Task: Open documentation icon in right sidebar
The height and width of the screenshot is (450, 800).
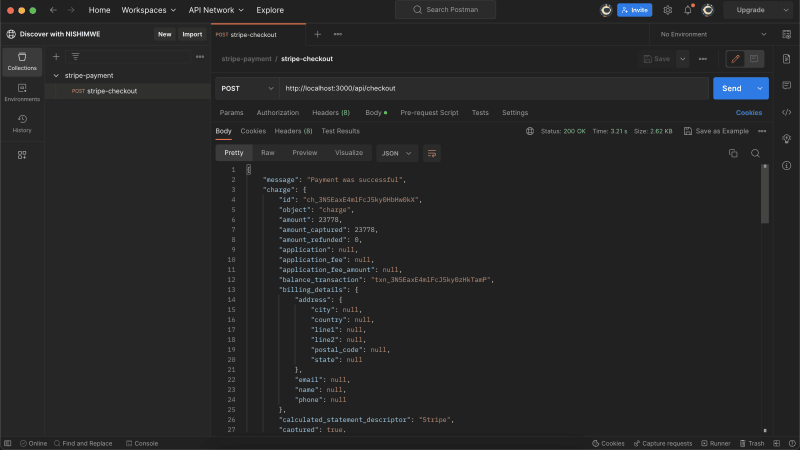Action: [x=786, y=59]
